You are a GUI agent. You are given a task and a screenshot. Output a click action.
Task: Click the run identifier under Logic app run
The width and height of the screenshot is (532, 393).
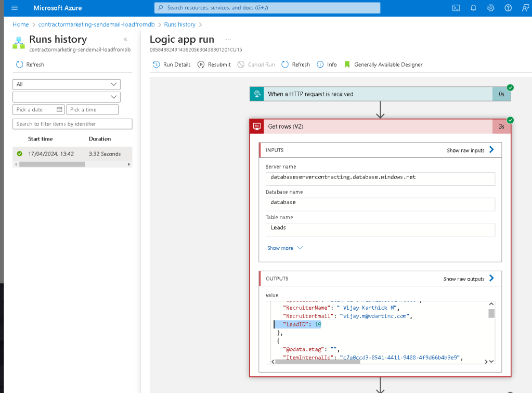(x=196, y=50)
